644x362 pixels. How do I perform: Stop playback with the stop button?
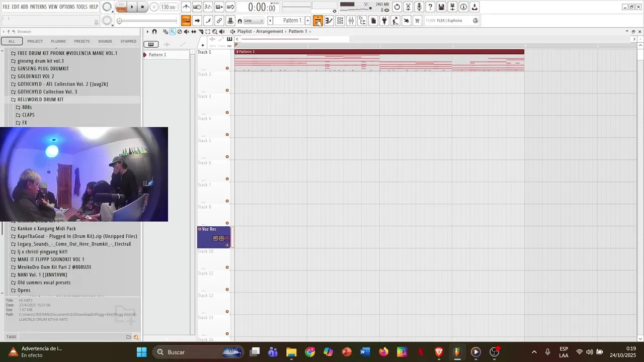tap(142, 7)
